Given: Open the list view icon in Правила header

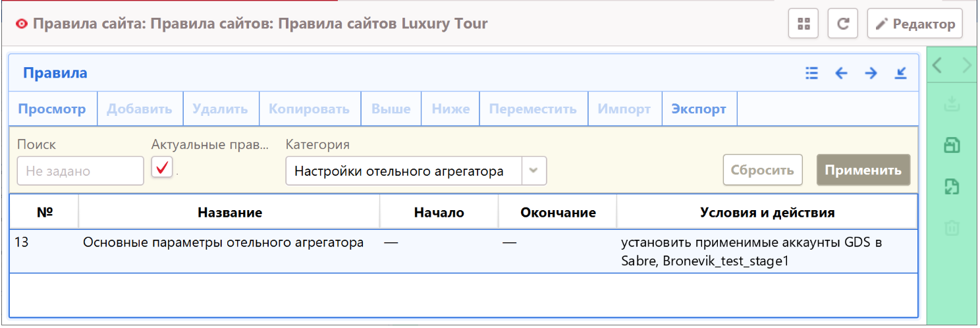Looking at the screenshot, I should (x=811, y=73).
